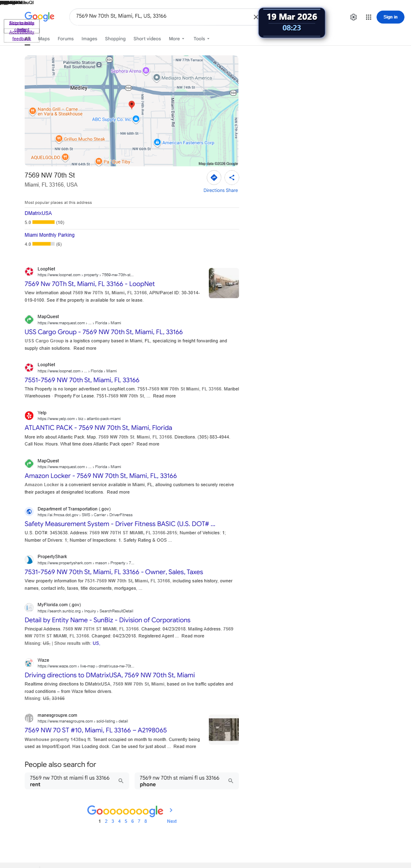Search related query ending in rent

(76, 781)
